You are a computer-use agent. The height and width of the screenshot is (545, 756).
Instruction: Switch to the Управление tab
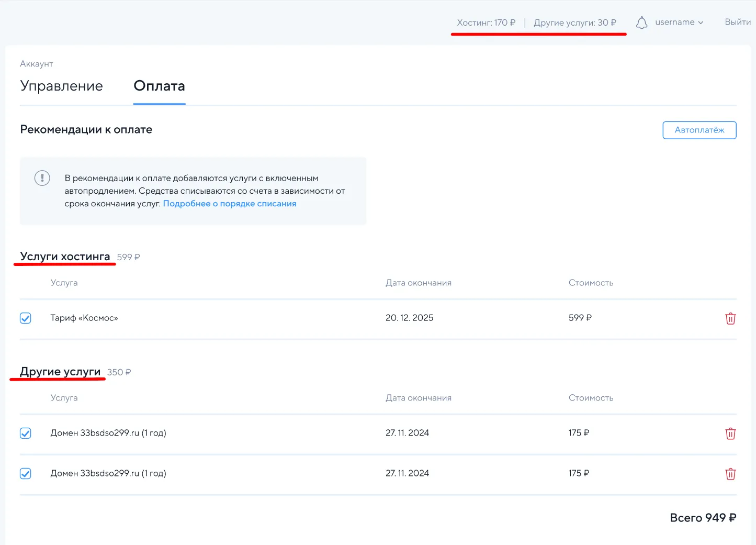62,86
